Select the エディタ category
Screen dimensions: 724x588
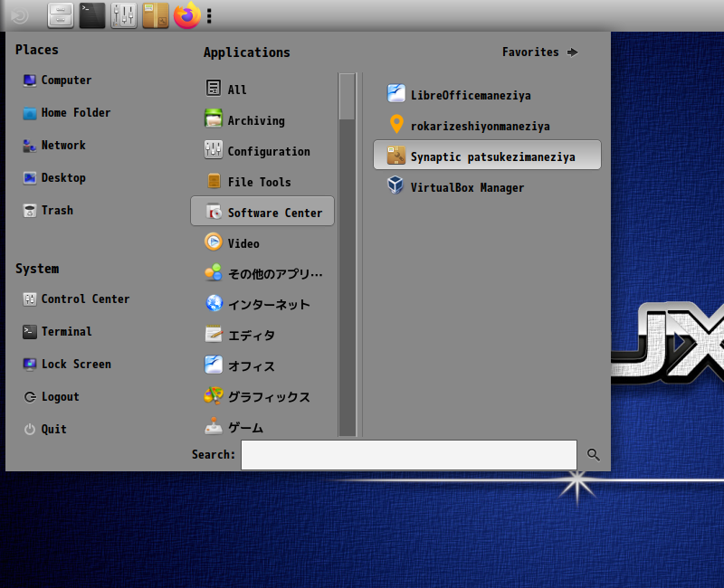click(x=262, y=334)
